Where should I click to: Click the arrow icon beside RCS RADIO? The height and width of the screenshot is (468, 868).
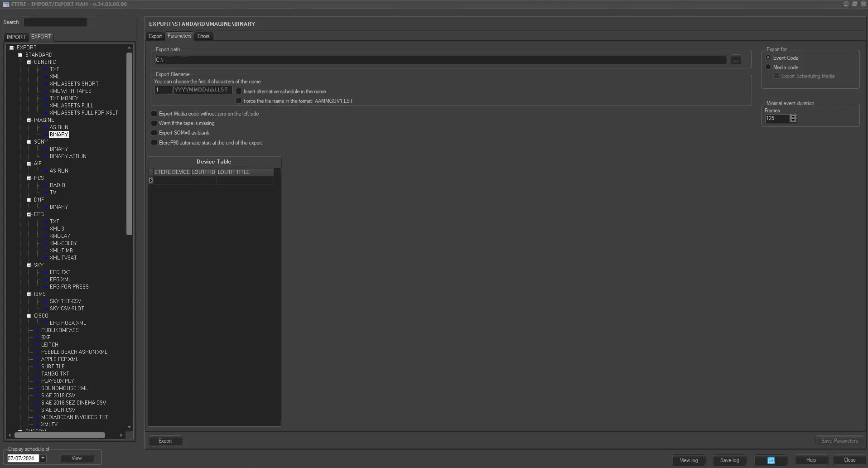(46, 185)
